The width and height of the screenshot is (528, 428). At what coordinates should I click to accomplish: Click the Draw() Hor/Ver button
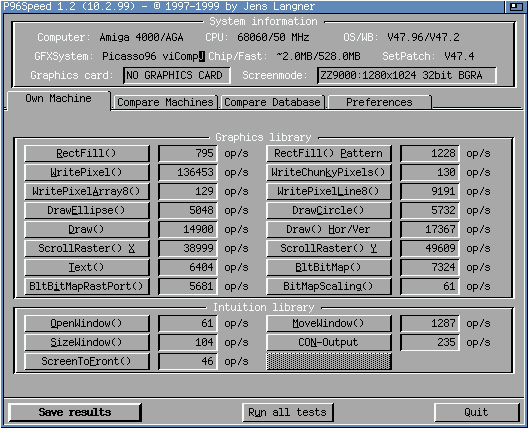tap(329, 230)
